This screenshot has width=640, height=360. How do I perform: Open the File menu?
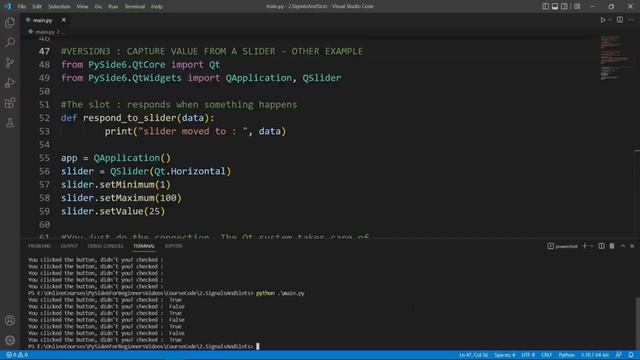(x=22, y=7)
